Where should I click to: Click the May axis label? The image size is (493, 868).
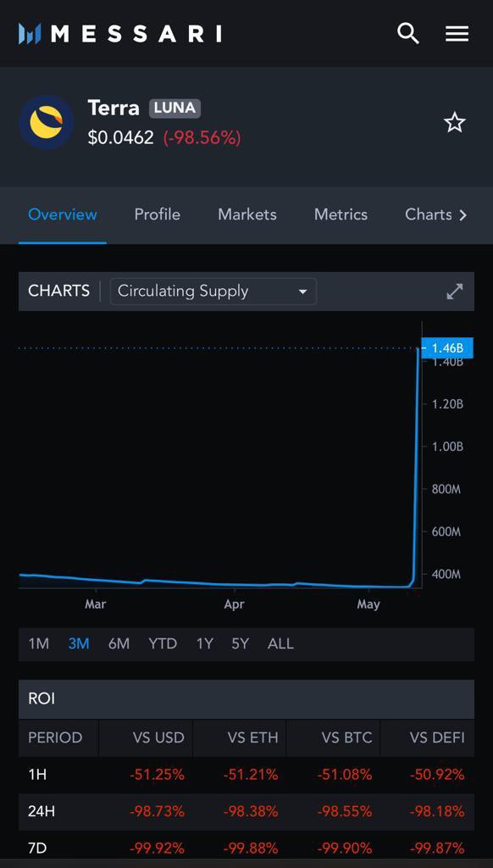(368, 604)
